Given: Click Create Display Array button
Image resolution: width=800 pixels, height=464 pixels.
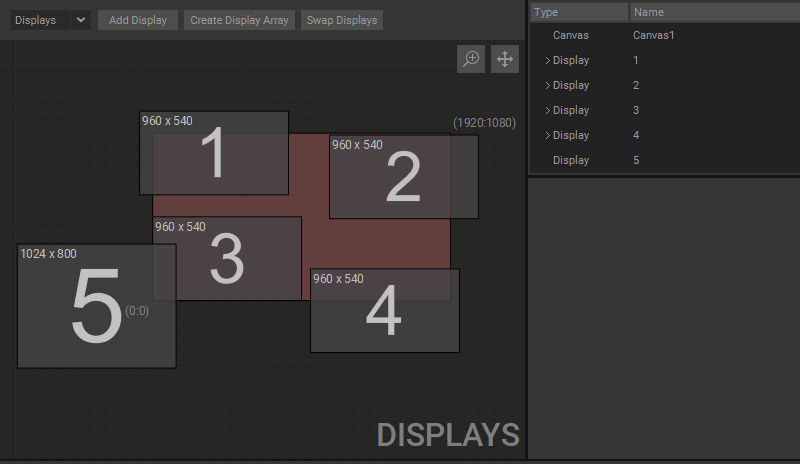Looking at the screenshot, I should [x=239, y=20].
